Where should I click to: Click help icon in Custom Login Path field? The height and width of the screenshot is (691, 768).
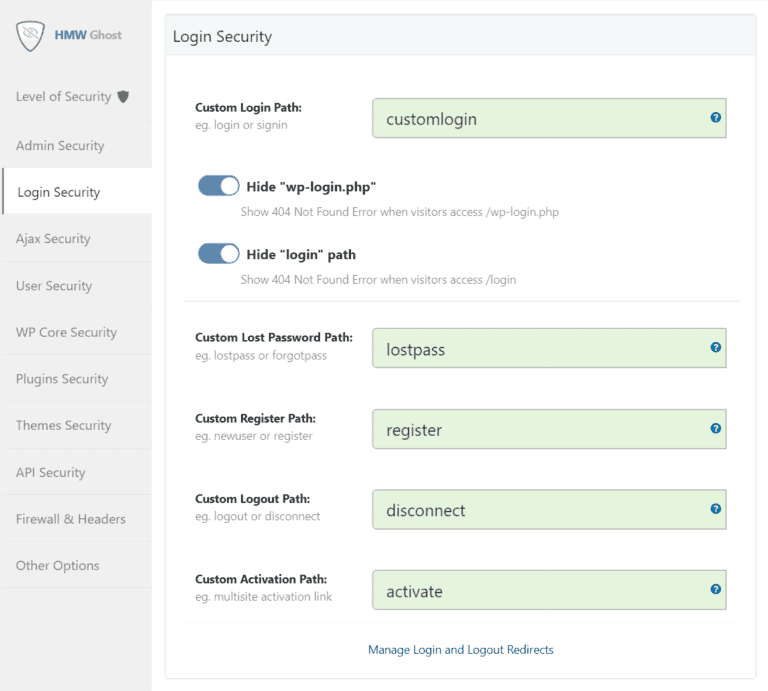coord(715,117)
